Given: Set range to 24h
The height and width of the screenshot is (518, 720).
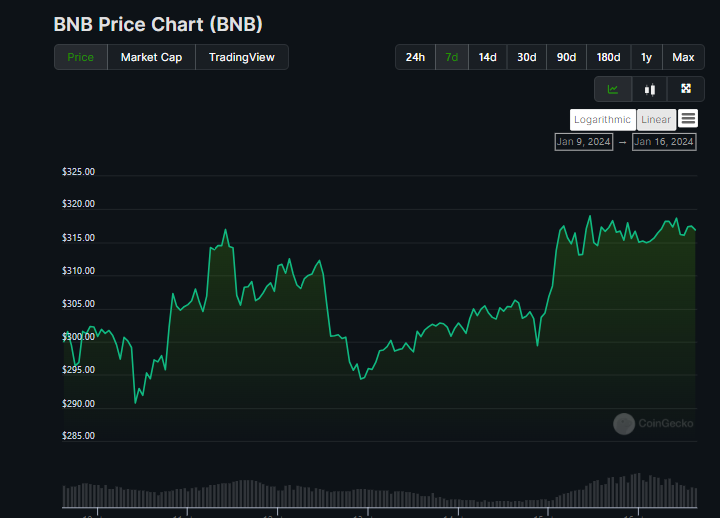Looking at the screenshot, I should 415,57.
